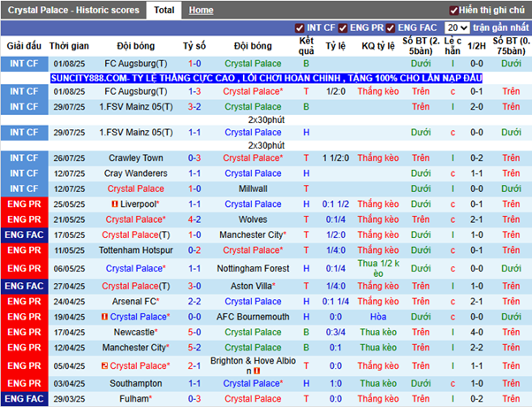Click the 'Crystal Palace - Historic scores' title
Viewport: 532px width, 407px height.
point(73,11)
